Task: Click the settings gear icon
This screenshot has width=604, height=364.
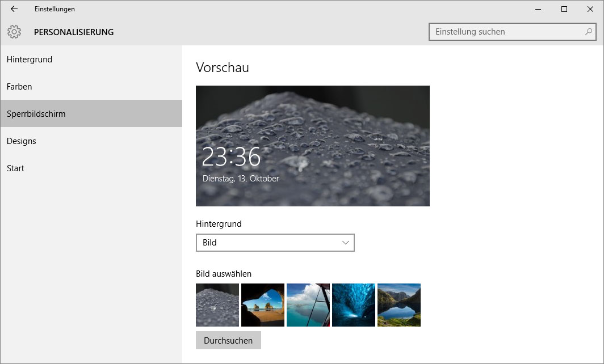Action: pyautogui.click(x=14, y=32)
